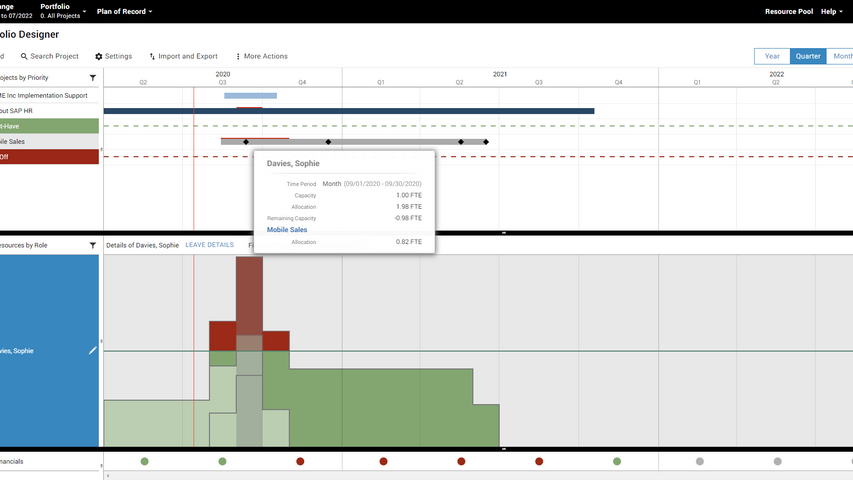This screenshot has width=853, height=480.
Task: Open the Help dropdown menu
Action: (x=832, y=11)
